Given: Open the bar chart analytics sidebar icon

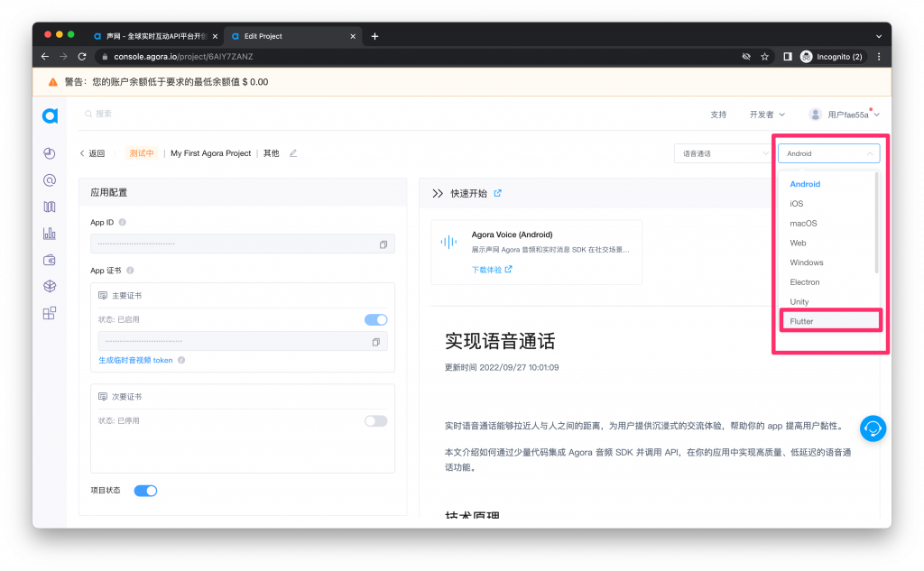Looking at the screenshot, I should [50, 234].
